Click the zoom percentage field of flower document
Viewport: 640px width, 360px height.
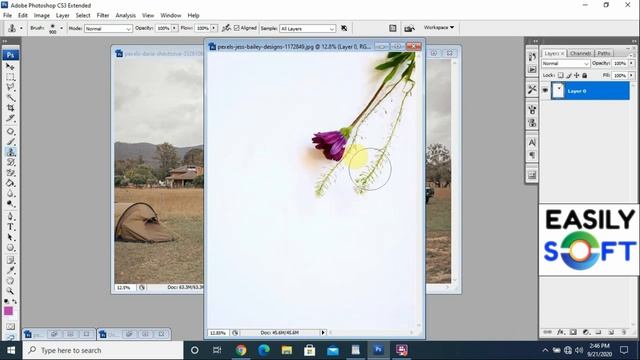(218, 333)
